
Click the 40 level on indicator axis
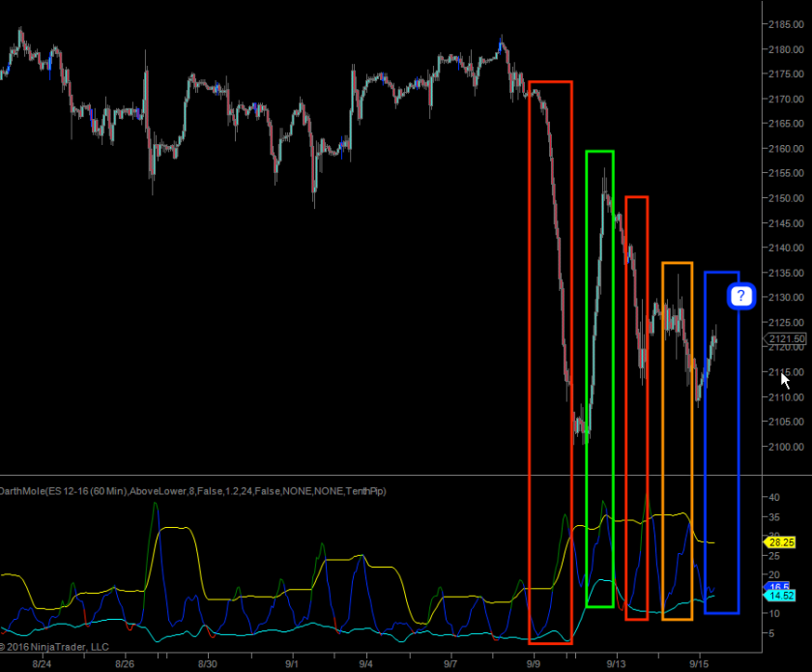772,497
